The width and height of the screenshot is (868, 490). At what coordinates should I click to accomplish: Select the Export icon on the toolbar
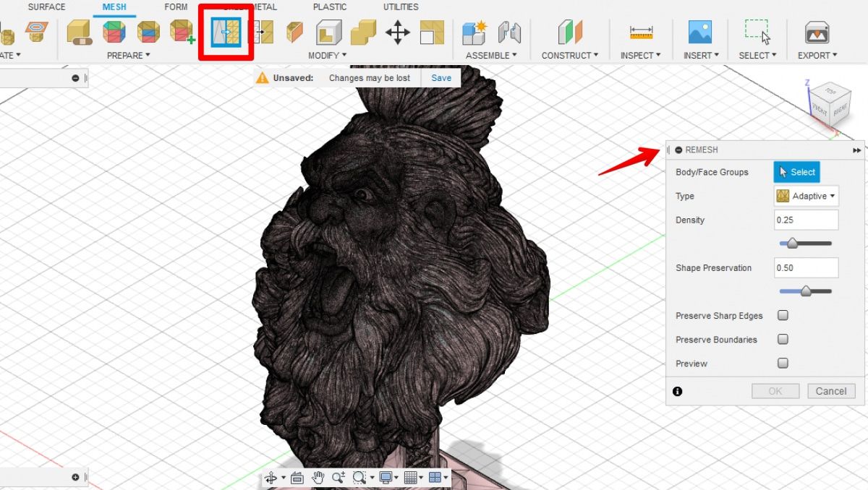tap(817, 33)
